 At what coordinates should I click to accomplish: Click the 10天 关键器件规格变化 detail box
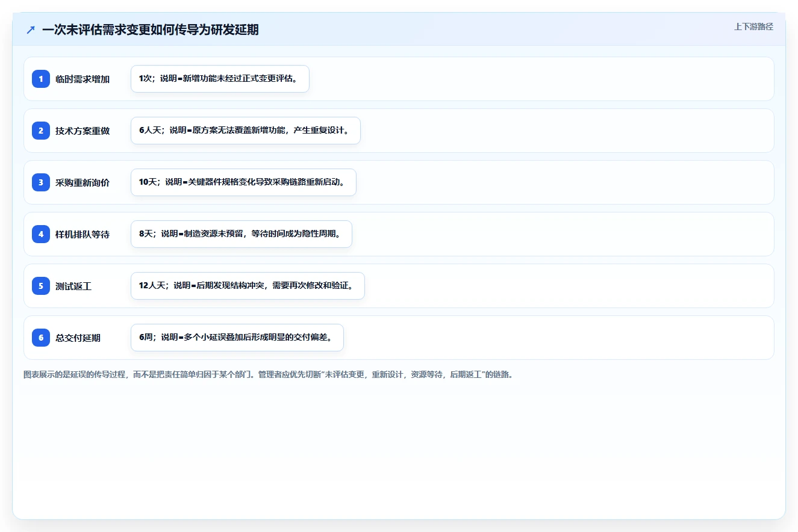pos(243,182)
